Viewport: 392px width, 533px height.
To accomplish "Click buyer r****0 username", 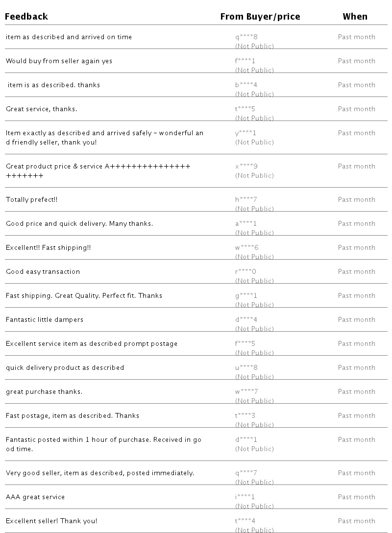I will pyautogui.click(x=245, y=272).
